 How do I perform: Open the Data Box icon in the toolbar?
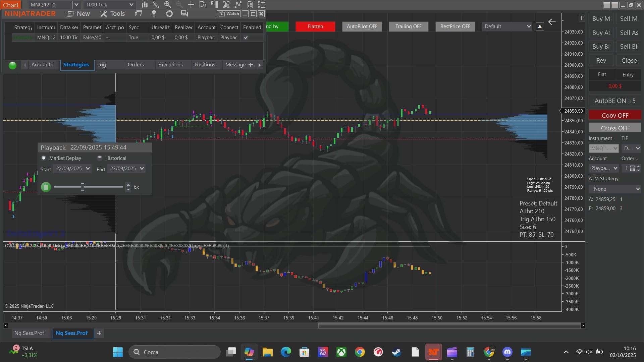(x=203, y=5)
